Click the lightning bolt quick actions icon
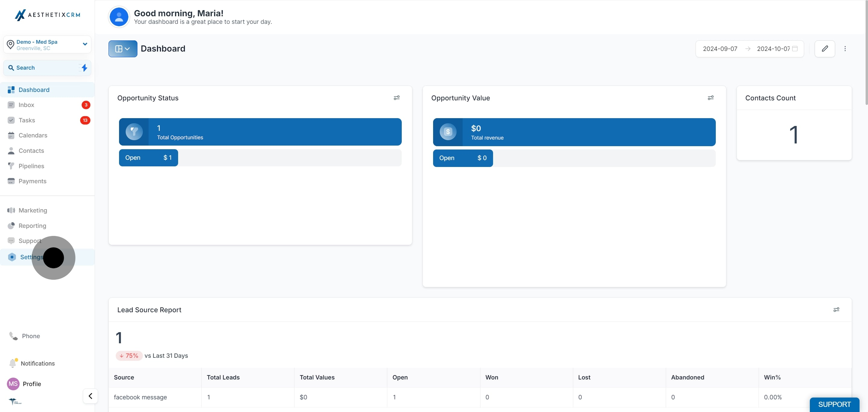This screenshot has height=412, width=868. [x=84, y=68]
